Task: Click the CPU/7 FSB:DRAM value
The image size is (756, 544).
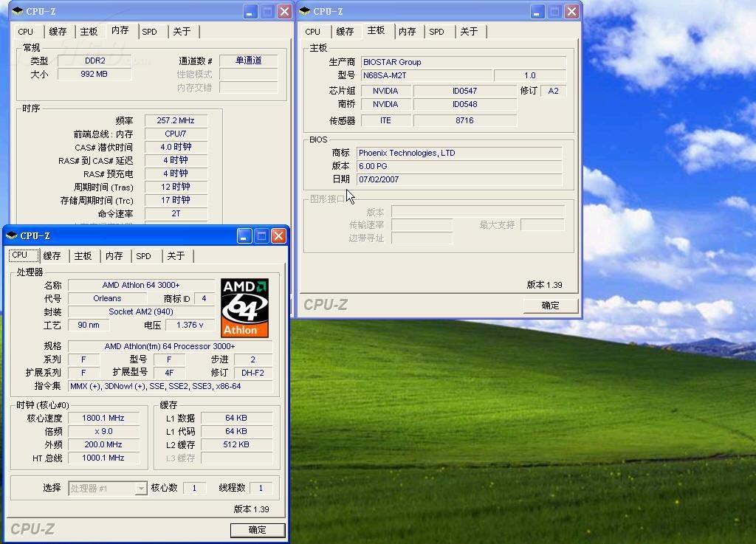Action: tap(176, 134)
